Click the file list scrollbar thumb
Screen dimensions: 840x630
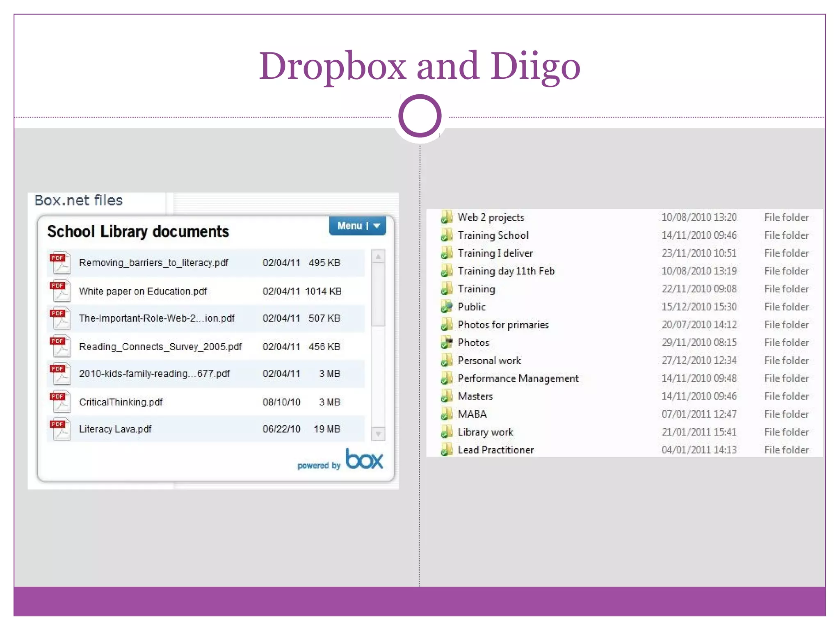click(378, 295)
